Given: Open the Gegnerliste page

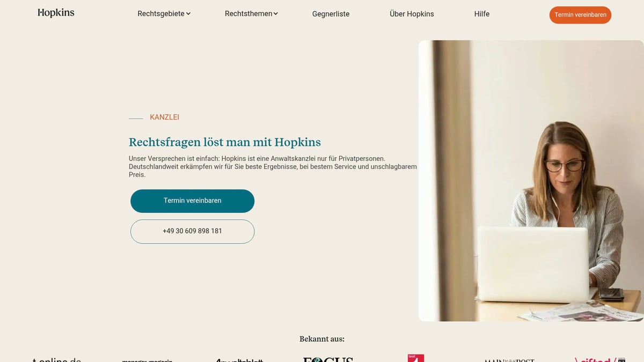Looking at the screenshot, I should [x=331, y=14].
